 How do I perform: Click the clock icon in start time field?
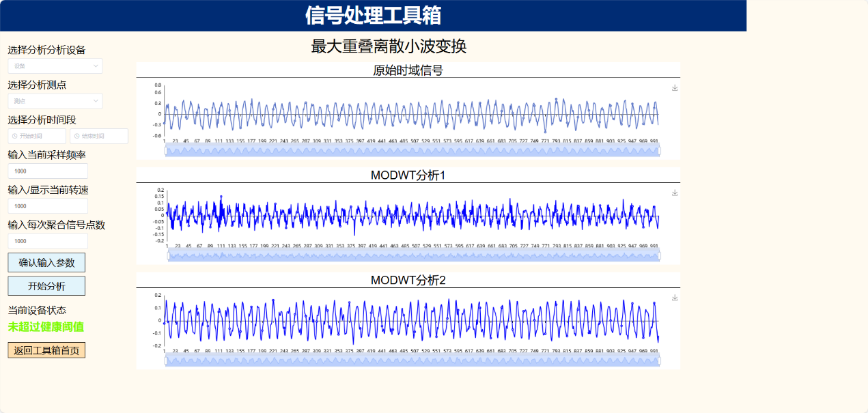point(15,137)
